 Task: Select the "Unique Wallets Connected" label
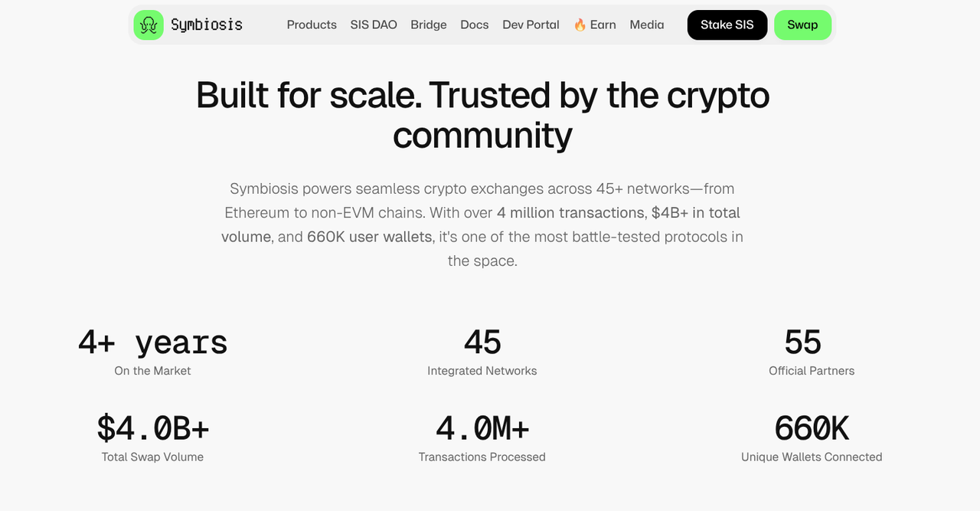pyautogui.click(x=812, y=457)
